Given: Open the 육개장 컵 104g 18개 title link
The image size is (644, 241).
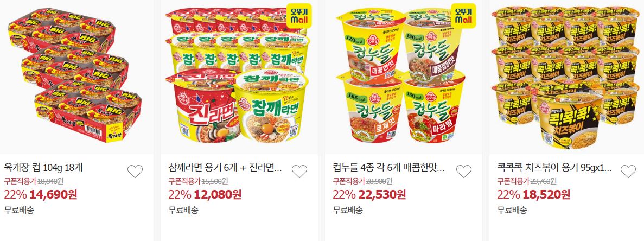Looking at the screenshot, I should coord(43,168).
